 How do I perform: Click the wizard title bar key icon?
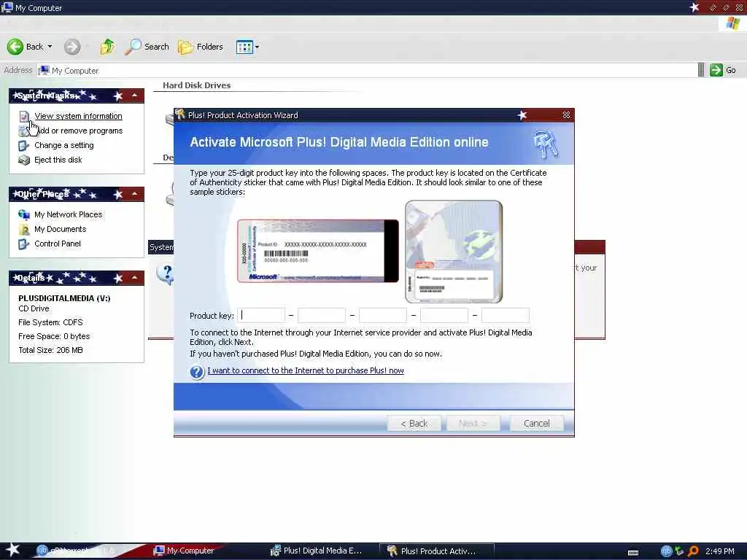point(180,114)
